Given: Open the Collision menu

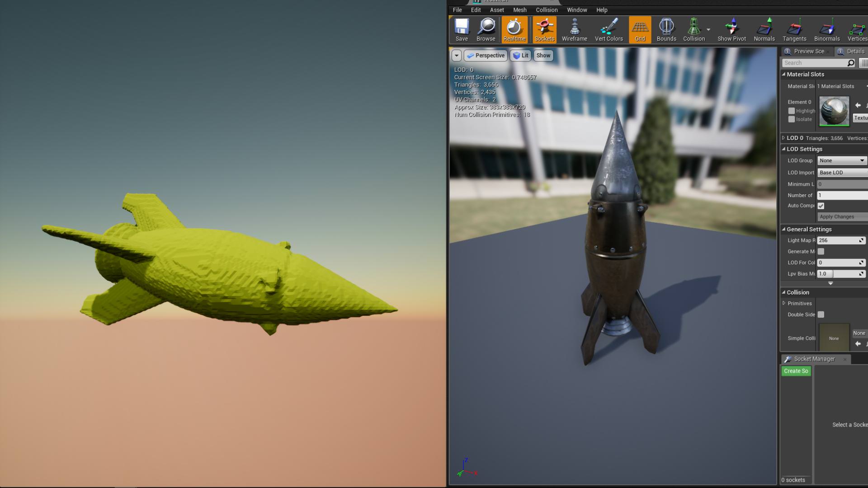Looking at the screenshot, I should tap(546, 9).
